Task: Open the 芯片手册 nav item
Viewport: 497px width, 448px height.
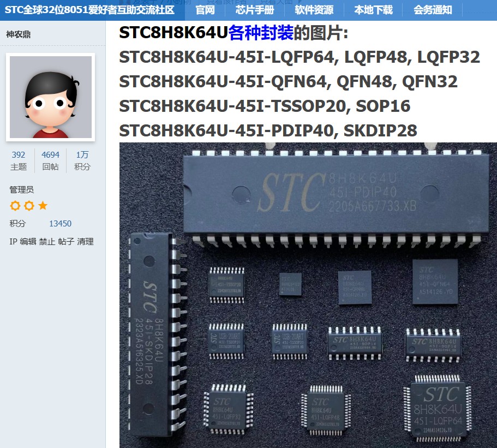Action: 255,10
